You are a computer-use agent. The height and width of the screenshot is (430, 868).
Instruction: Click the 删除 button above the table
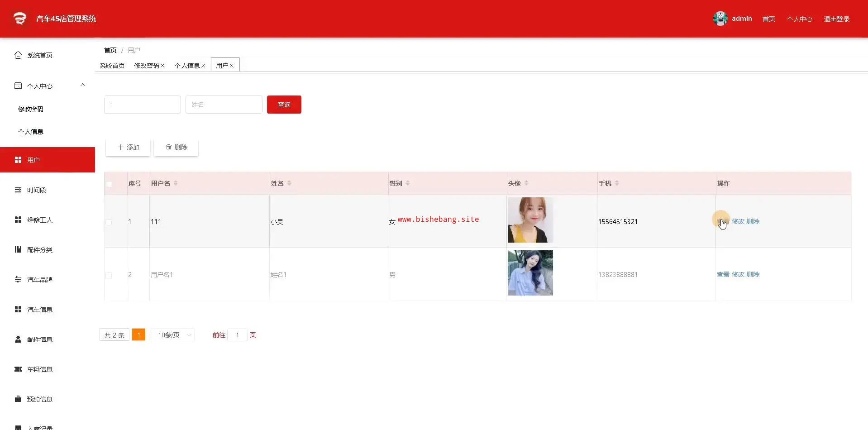pos(176,147)
